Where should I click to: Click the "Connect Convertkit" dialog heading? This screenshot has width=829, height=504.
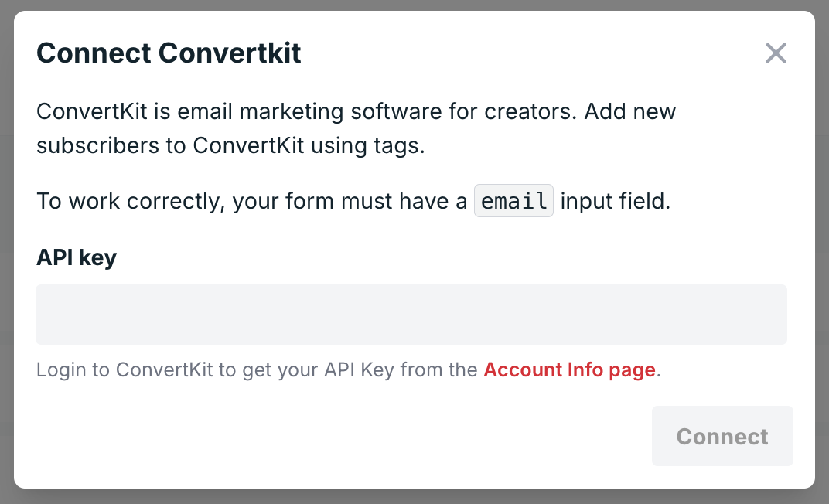169,53
